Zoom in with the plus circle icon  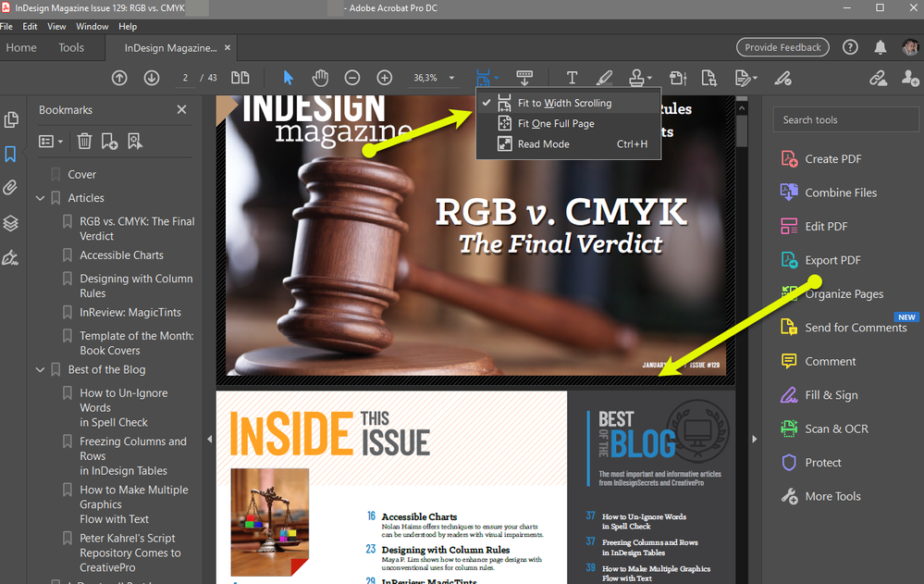pos(384,78)
